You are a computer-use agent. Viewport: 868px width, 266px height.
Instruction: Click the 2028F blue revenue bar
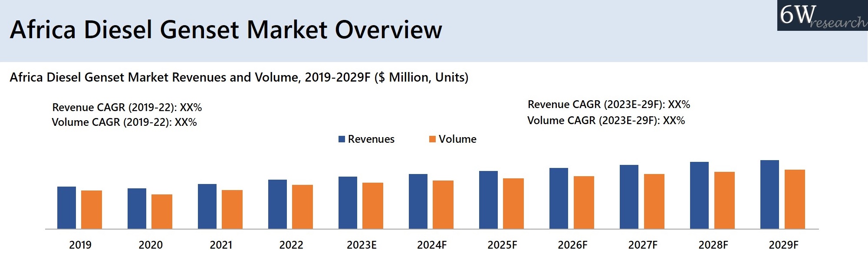pyautogui.click(x=699, y=195)
